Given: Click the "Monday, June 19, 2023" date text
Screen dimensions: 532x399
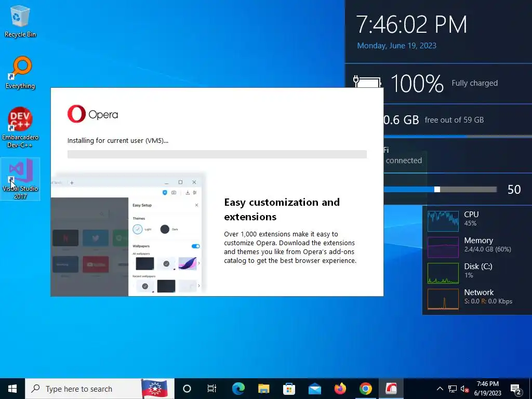Looking at the screenshot, I should 396,46.
